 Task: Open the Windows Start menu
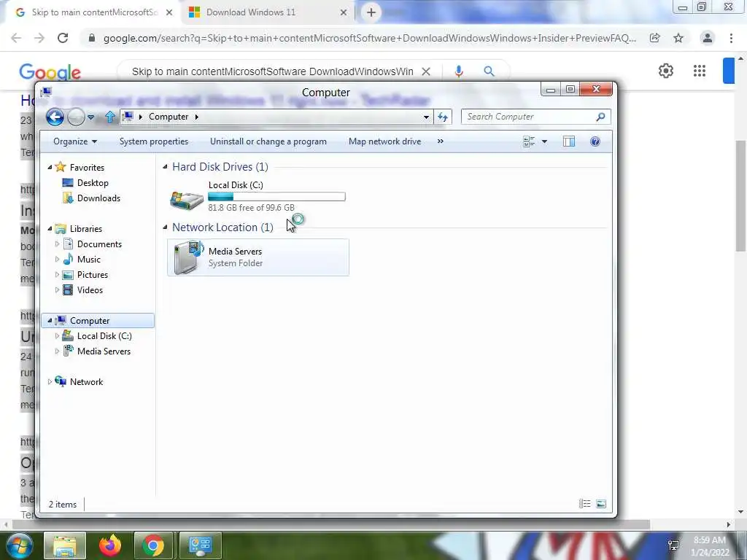point(19,545)
